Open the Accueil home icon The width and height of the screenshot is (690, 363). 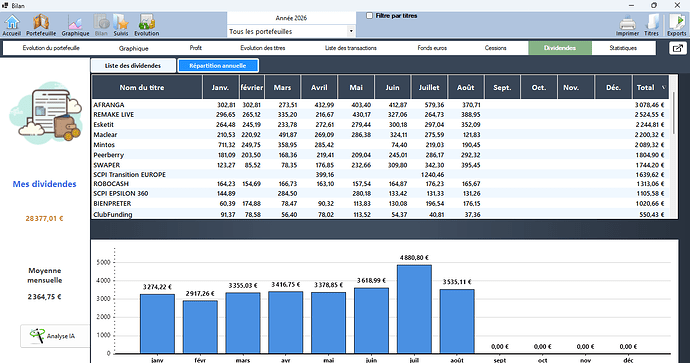pos(12,25)
